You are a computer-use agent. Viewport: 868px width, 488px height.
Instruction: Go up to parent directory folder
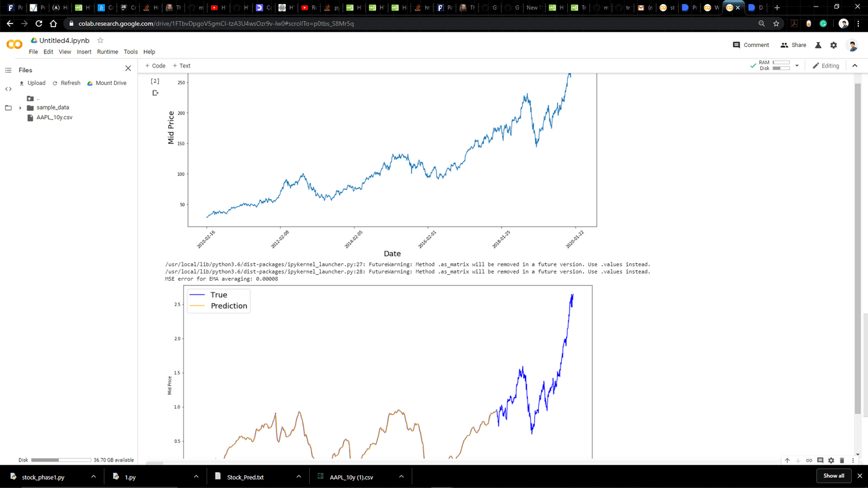tap(30, 98)
